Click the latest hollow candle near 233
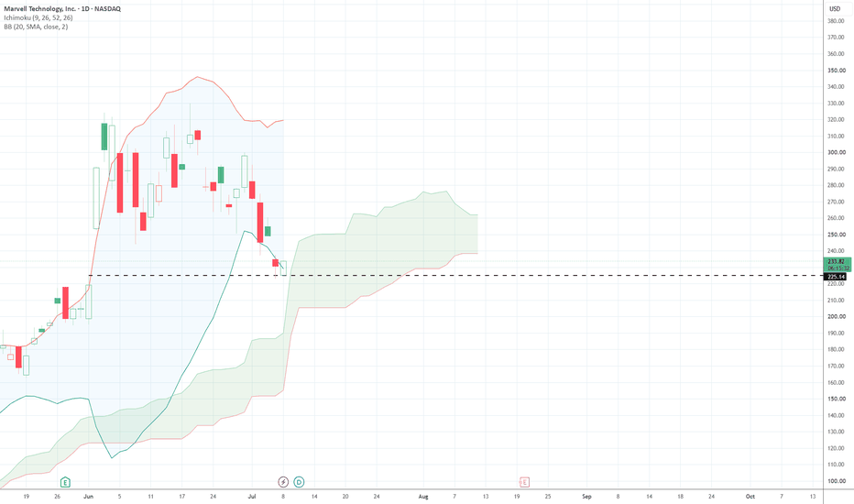Viewport: 854px width, 504px height. [283, 268]
